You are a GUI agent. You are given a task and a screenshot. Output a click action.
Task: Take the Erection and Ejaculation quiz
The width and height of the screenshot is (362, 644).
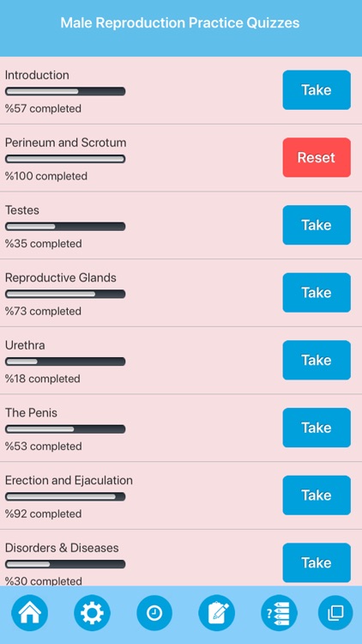point(317,495)
